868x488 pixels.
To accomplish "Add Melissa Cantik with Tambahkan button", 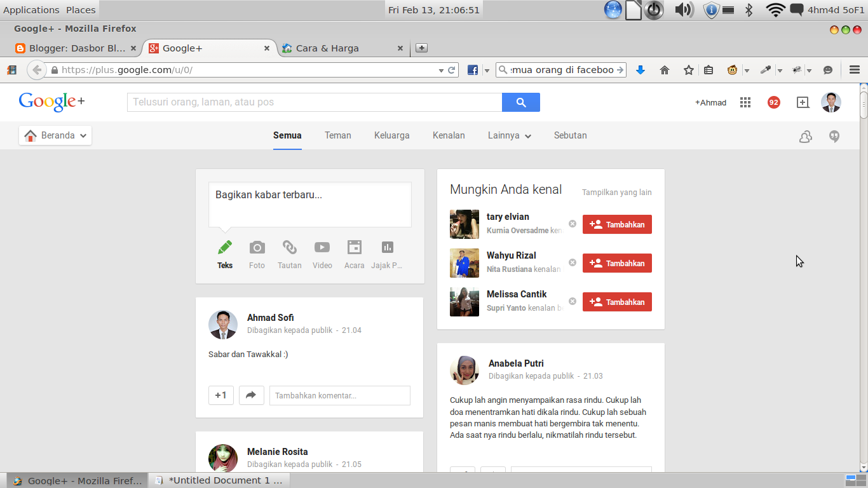I will (617, 302).
